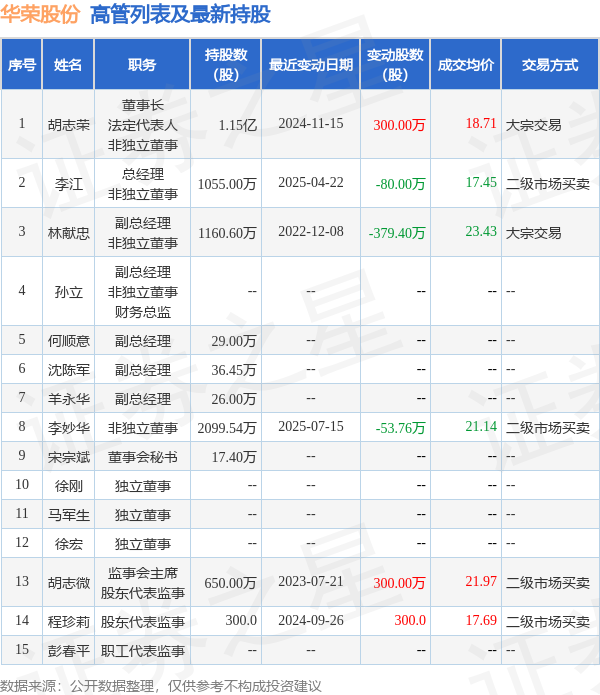Click the date 2022-12-08
The image size is (600, 695).
(311, 231)
